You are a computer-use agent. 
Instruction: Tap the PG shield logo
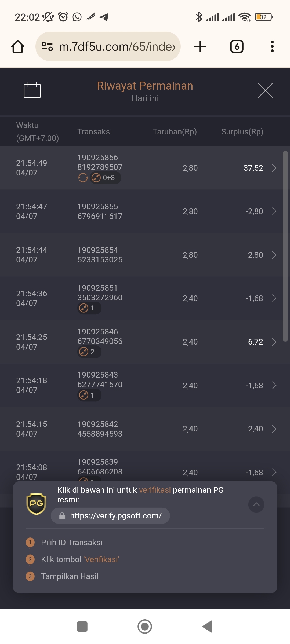pyautogui.click(x=37, y=504)
